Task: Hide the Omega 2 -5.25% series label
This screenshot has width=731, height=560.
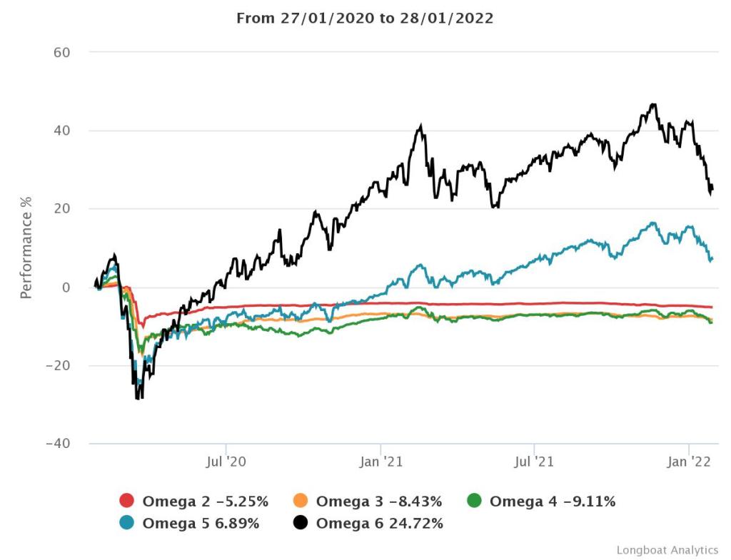Action: click(x=205, y=502)
